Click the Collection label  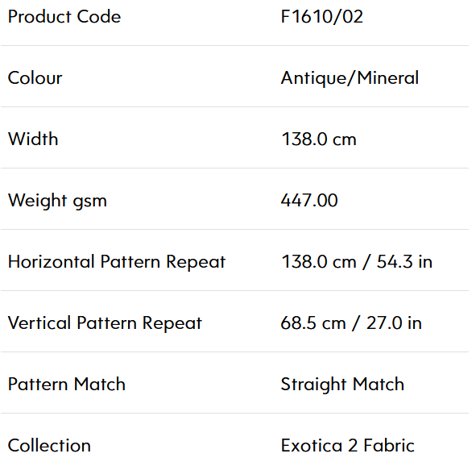point(49,446)
